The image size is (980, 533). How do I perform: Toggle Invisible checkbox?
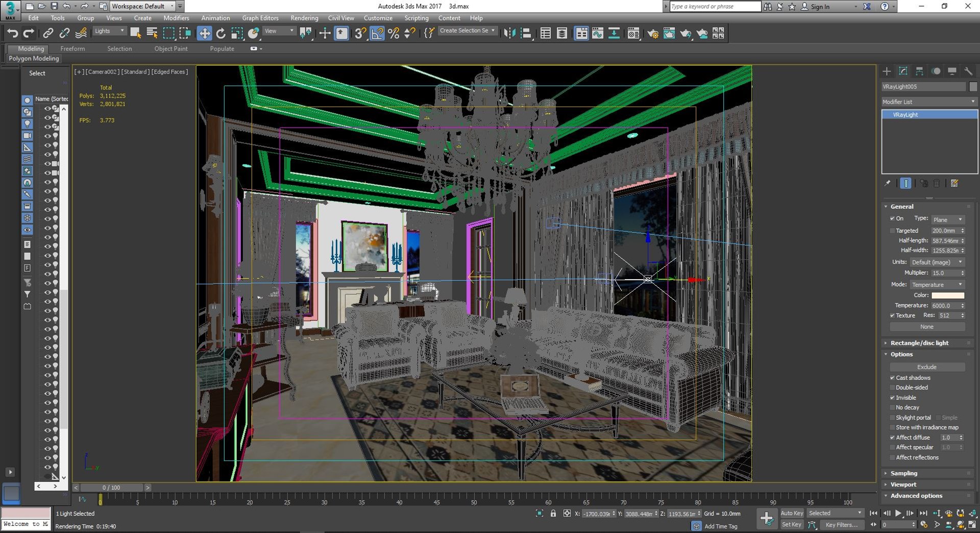(892, 398)
